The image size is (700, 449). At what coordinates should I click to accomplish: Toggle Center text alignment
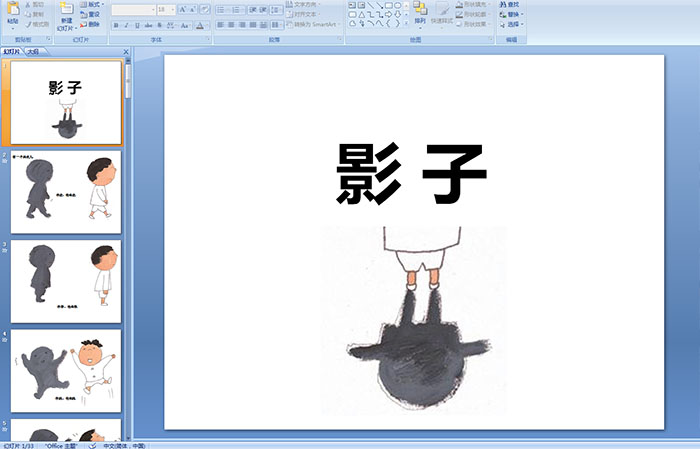tap(231, 25)
